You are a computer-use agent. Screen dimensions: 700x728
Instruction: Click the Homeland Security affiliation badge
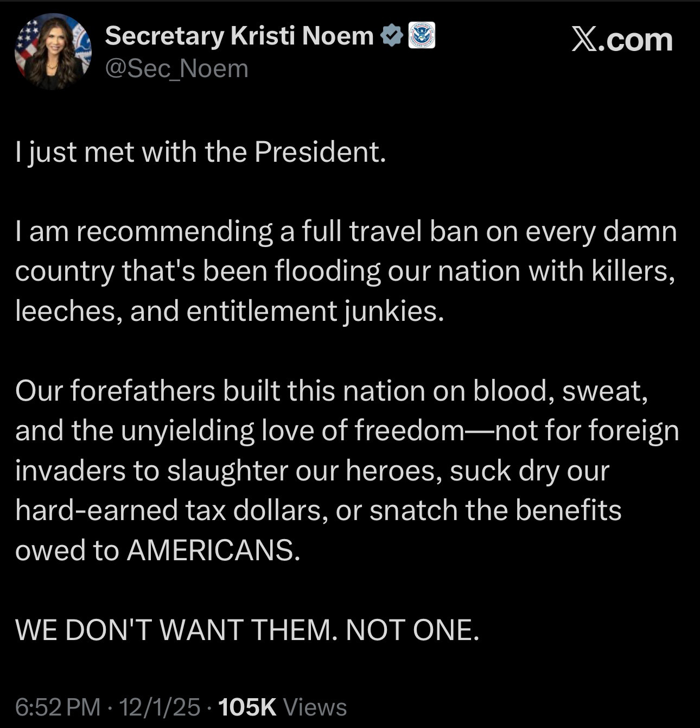click(422, 36)
